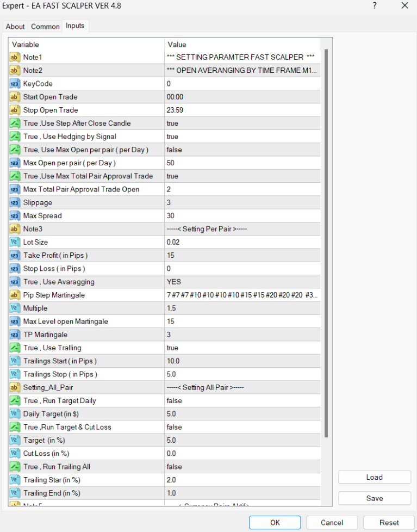Screen dimensions: 417x532
Task: Click the Load button
Action: click(374, 477)
